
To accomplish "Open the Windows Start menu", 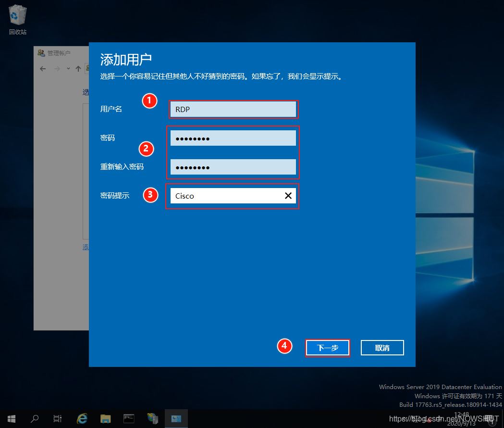I will pyautogui.click(x=12, y=418).
